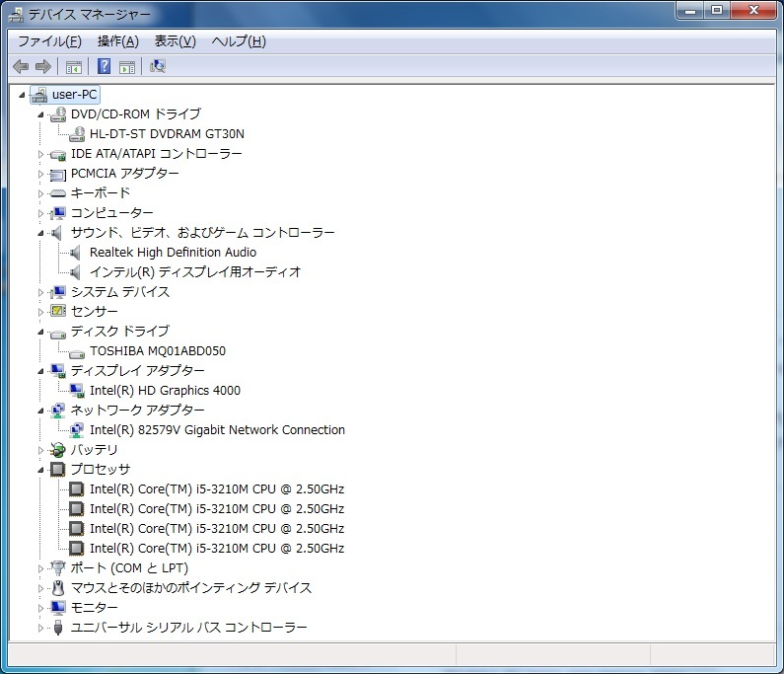The width and height of the screenshot is (784, 674).
Task: Open the ヘルプ(H) menu
Action: (239, 41)
